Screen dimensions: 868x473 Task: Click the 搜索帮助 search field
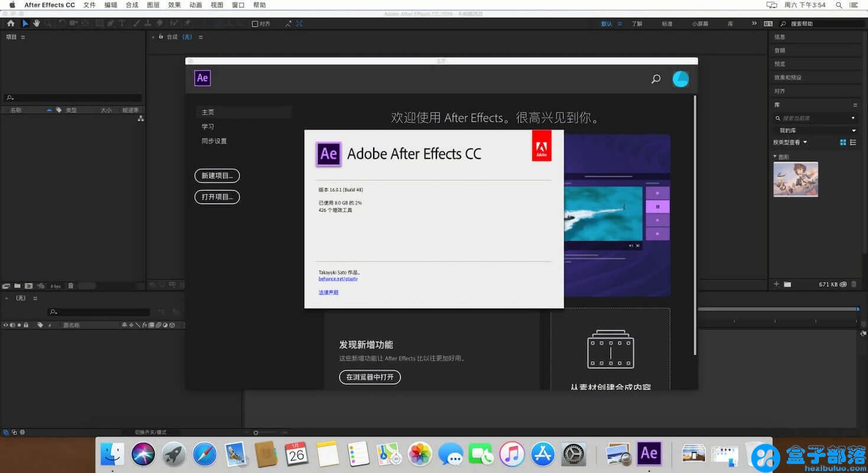click(x=820, y=24)
